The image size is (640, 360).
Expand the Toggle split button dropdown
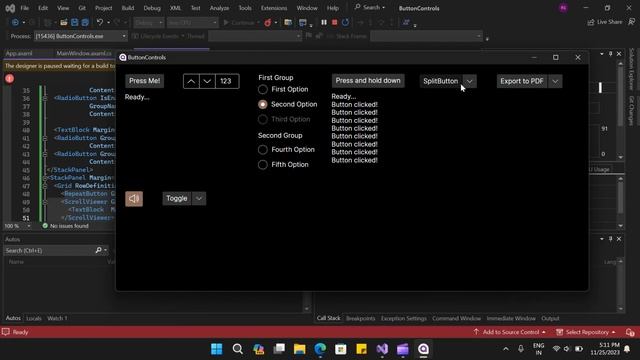199,199
